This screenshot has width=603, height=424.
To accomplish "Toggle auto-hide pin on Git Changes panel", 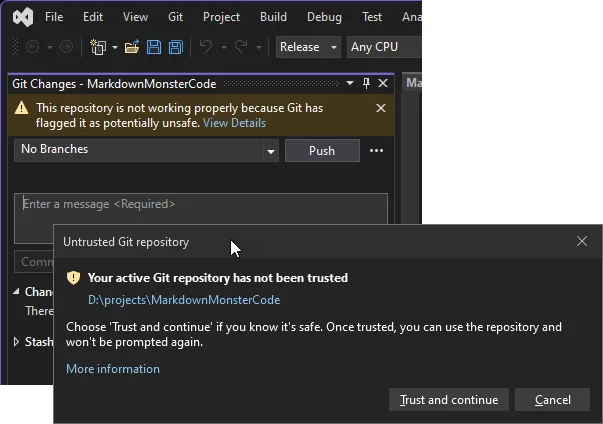I will coord(366,83).
